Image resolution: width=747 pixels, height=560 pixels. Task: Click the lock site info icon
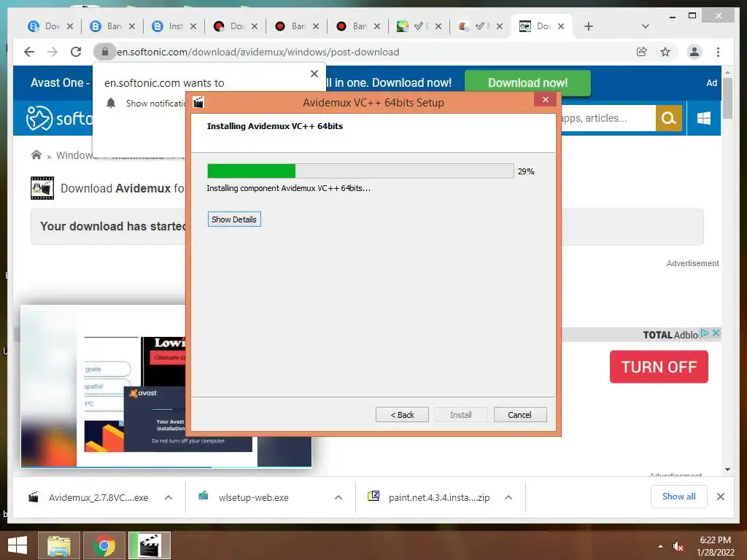(105, 52)
